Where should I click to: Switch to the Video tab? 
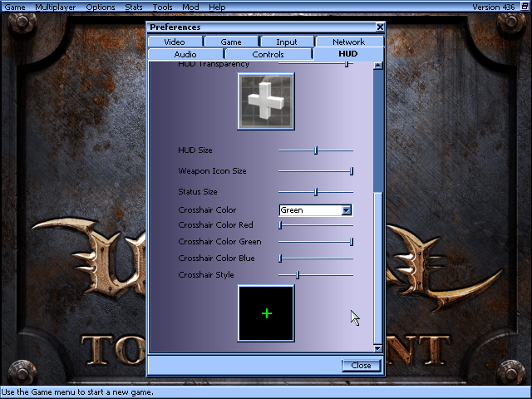175,42
